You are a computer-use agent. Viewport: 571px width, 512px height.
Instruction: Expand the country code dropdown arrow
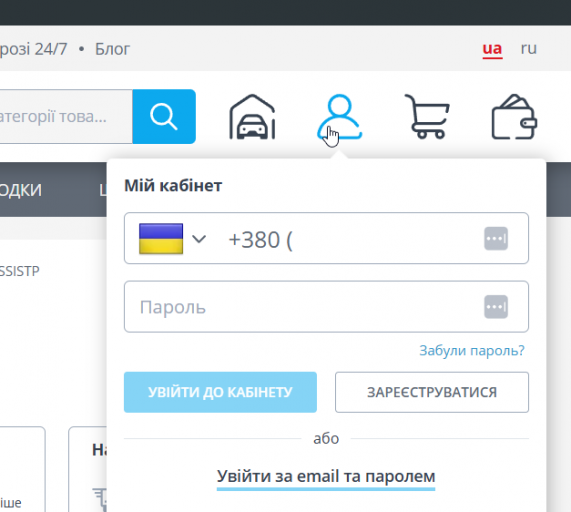199,239
